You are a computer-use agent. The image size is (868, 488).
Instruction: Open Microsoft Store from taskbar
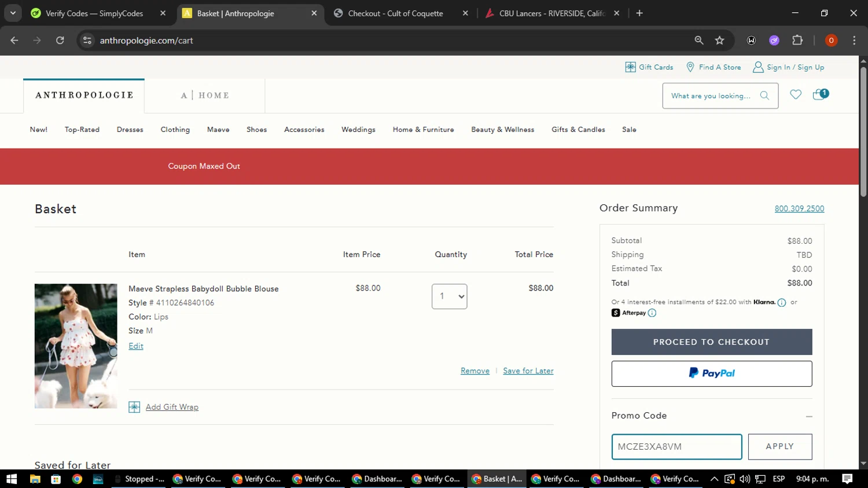(56, 479)
